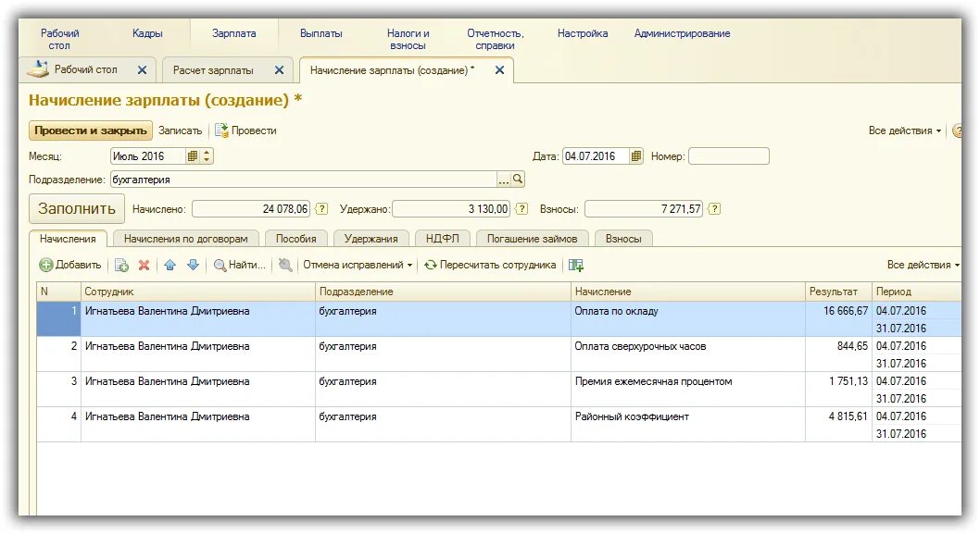Recalculate employee with Пересчитать сотрудника
This screenshot has width=980, height=534.
[x=490, y=265]
